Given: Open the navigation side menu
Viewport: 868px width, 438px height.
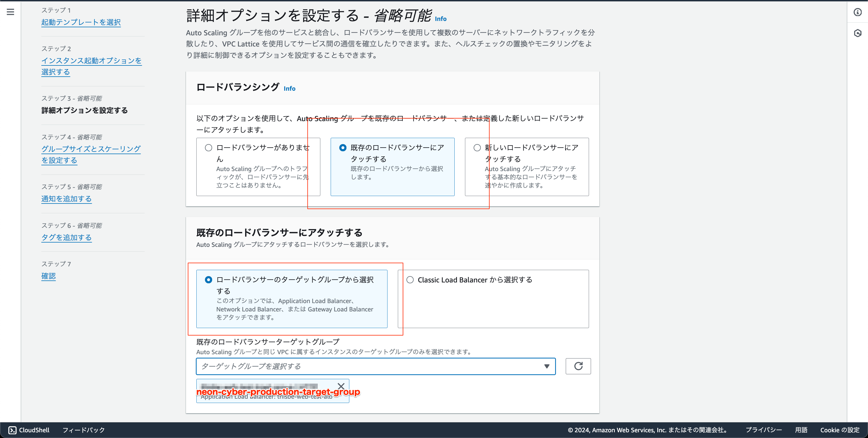Looking at the screenshot, I should 10,11.
